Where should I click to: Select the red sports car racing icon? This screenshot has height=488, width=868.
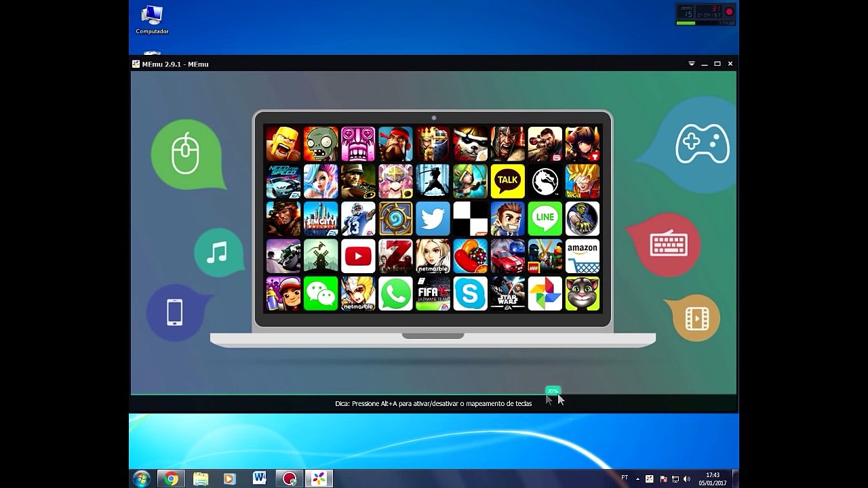tap(507, 256)
